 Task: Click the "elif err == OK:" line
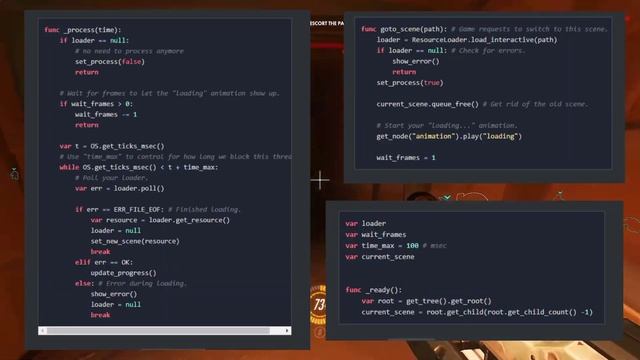coord(104,262)
